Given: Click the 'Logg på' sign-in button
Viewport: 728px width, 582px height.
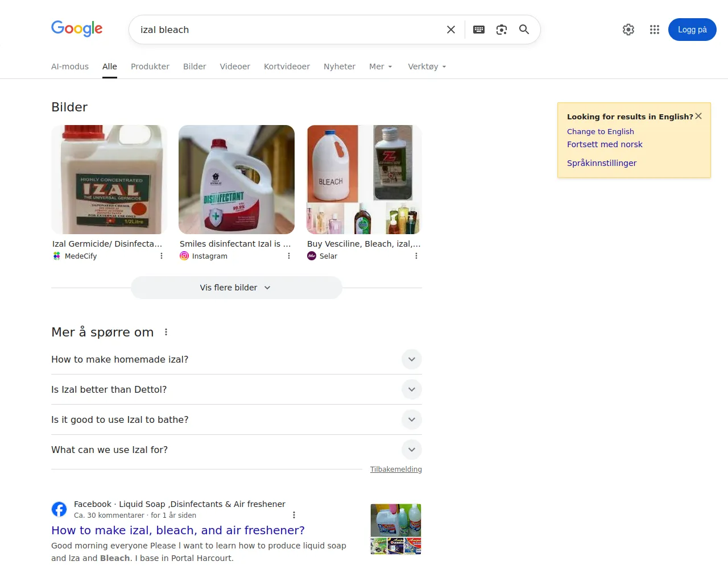Looking at the screenshot, I should [692, 30].
